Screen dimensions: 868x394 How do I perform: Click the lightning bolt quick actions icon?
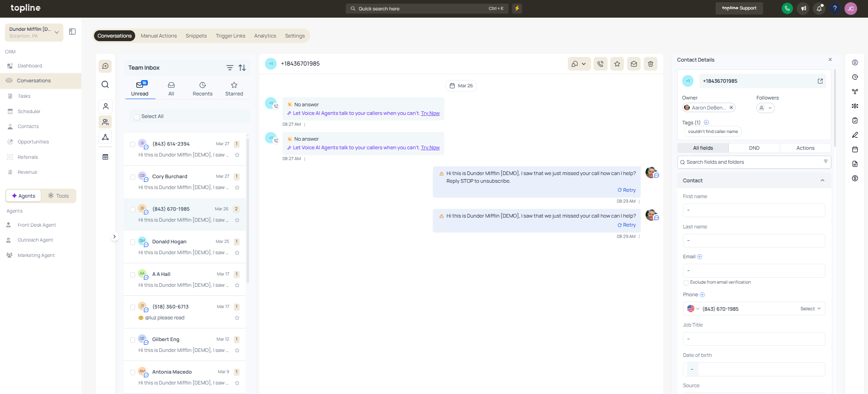point(517,8)
